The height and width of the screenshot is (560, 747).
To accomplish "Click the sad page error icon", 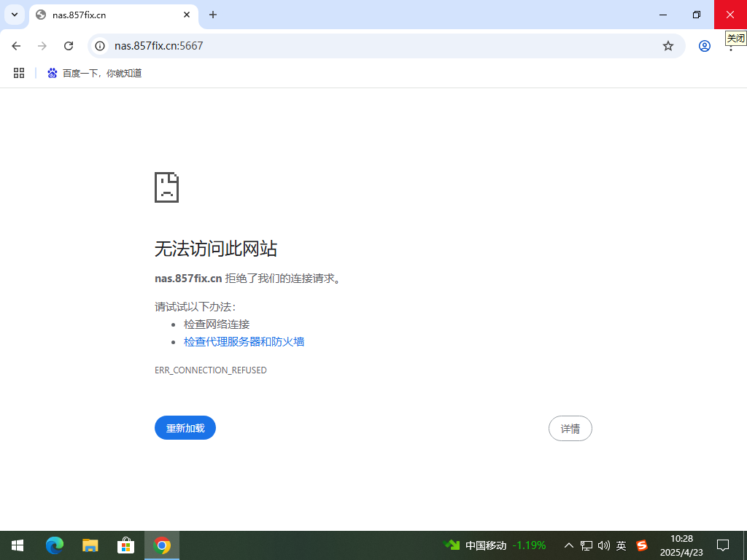I will point(167,187).
